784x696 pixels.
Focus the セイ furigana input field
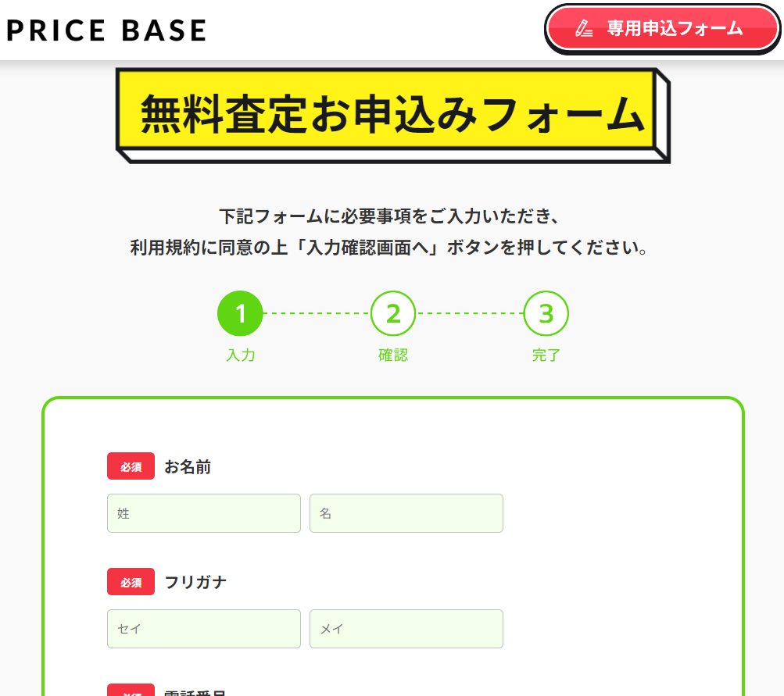[x=204, y=629]
